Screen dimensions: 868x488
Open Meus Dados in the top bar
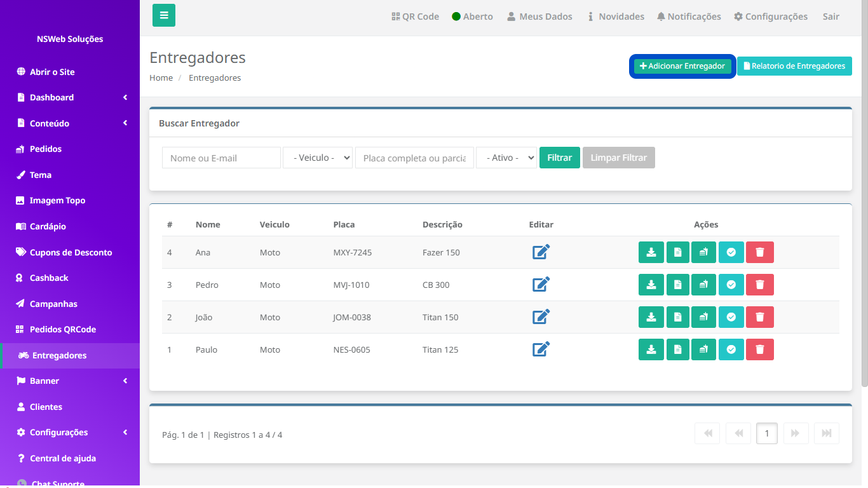click(539, 17)
